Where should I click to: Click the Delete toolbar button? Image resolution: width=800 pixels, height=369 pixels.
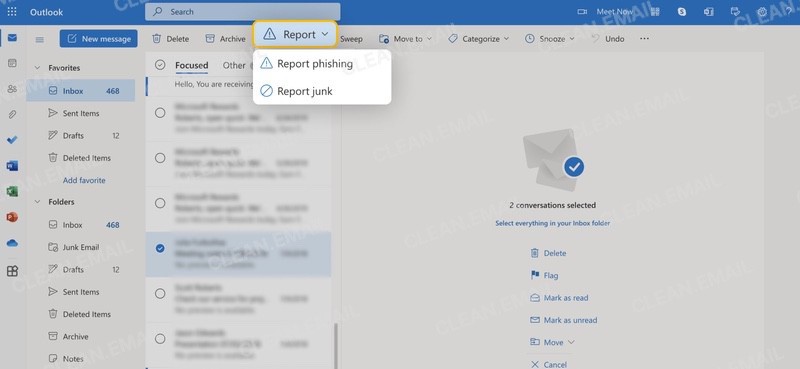click(171, 39)
